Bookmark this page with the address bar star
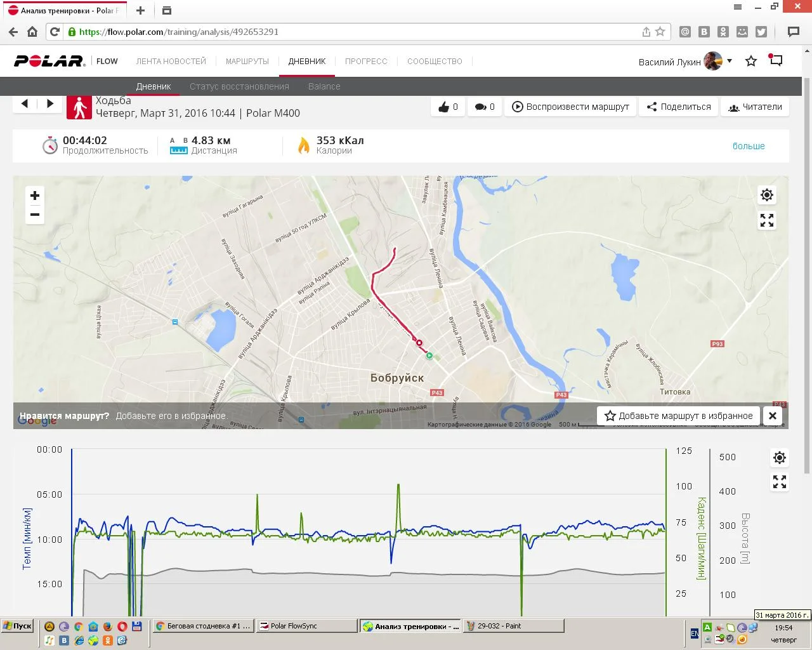 coord(660,32)
